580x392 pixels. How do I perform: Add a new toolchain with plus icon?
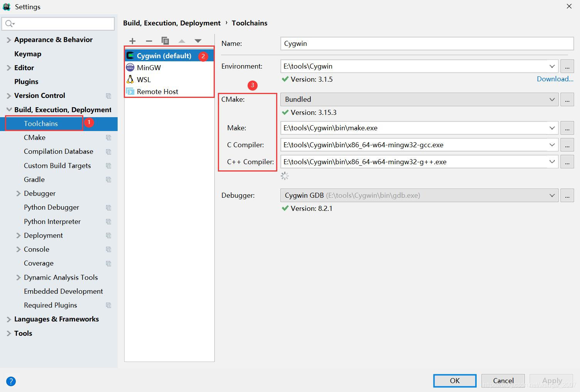[x=132, y=41]
